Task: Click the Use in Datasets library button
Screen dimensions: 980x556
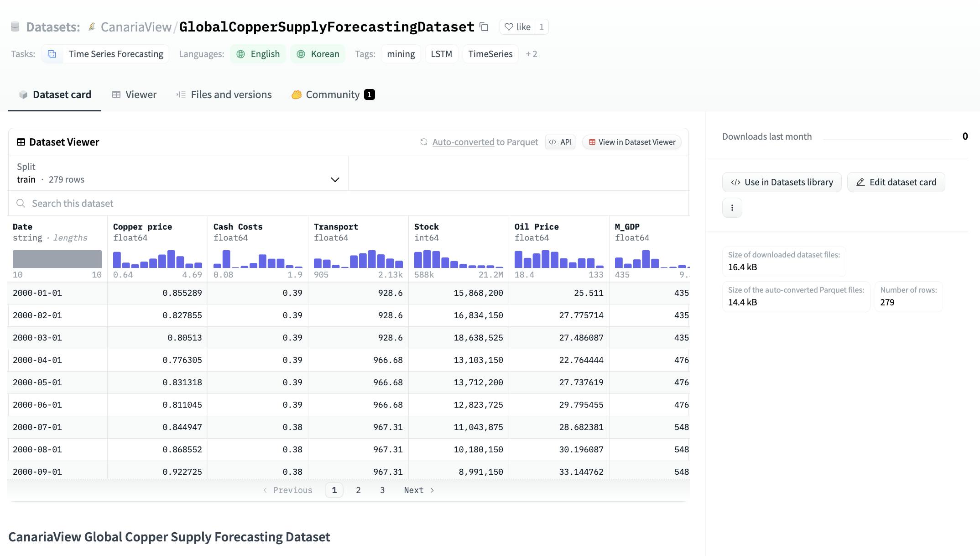Action: (x=782, y=182)
